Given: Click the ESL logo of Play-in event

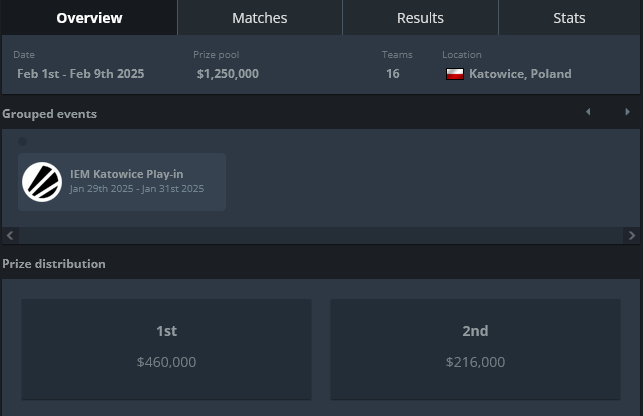Looking at the screenshot, I should point(42,182).
